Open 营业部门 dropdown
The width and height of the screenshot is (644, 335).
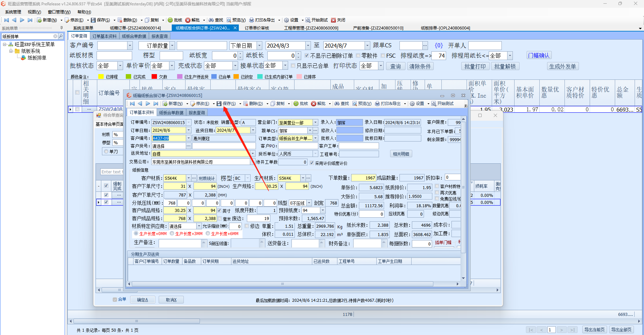tap(315, 122)
